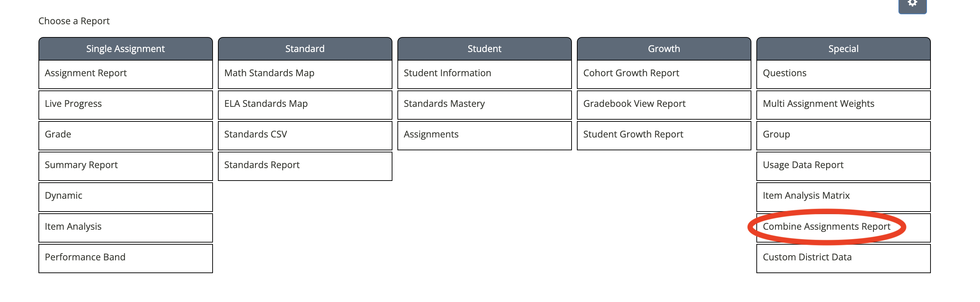The height and width of the screenshot is (302, 980).
Task: Choose Student Growth Report
Action: 663,135
